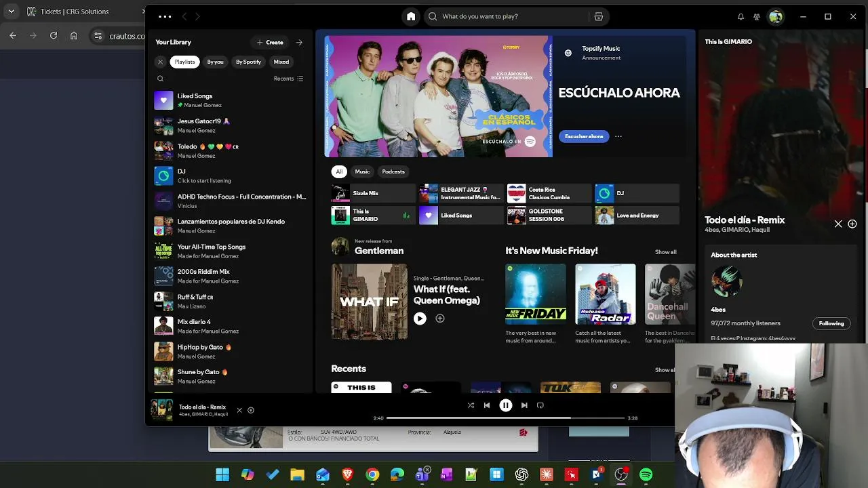Toggle the By you filter chip
The width and height of the screenshot is (868, 488).
point(215,62)
